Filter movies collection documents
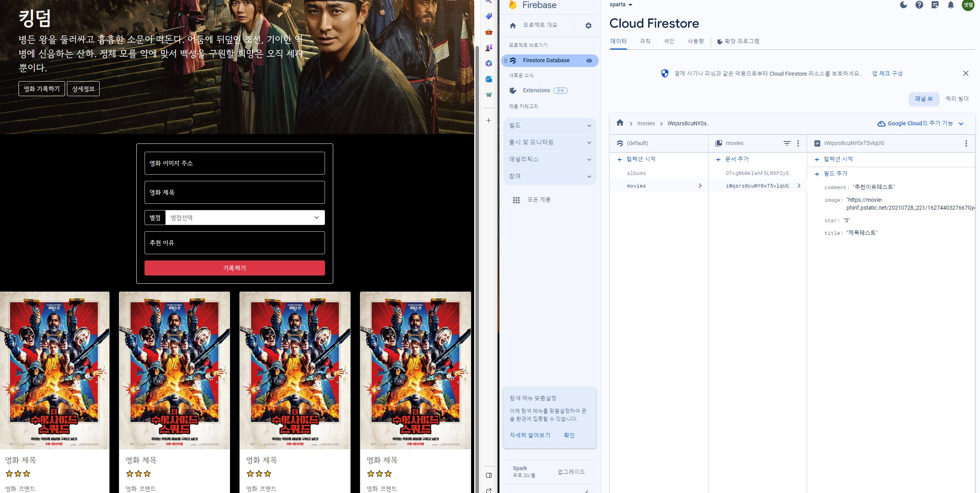Viewport: 980px width, 493px height. tap(787, 143)
